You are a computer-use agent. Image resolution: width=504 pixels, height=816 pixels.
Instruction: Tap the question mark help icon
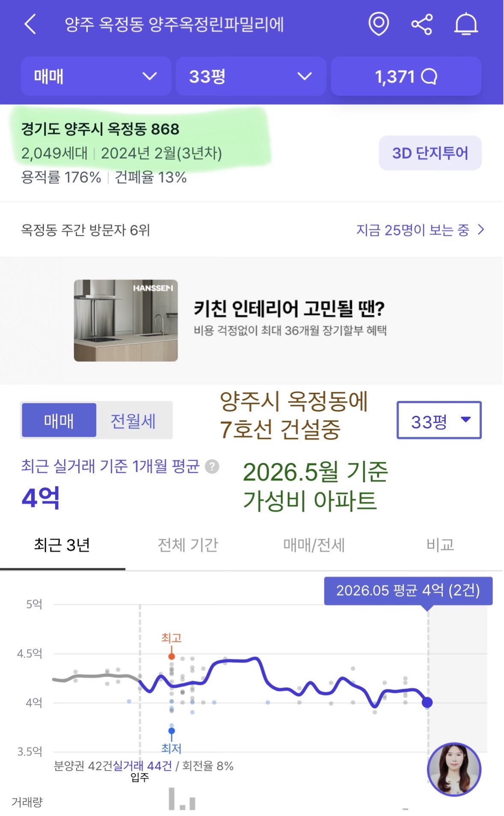tap(212, 466)
